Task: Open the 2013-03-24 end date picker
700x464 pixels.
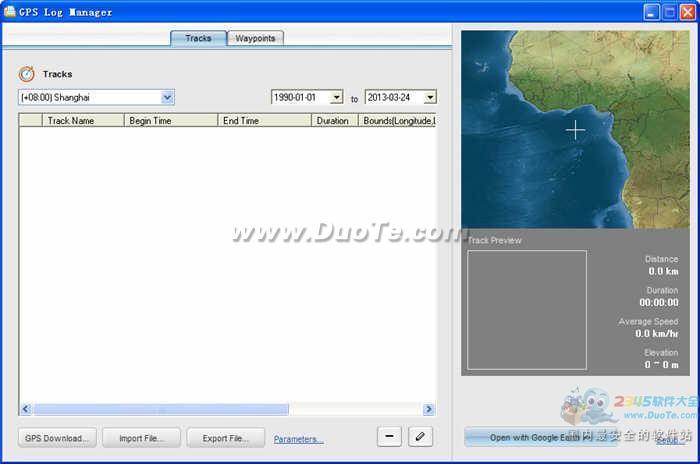Action: pos(429,97)
